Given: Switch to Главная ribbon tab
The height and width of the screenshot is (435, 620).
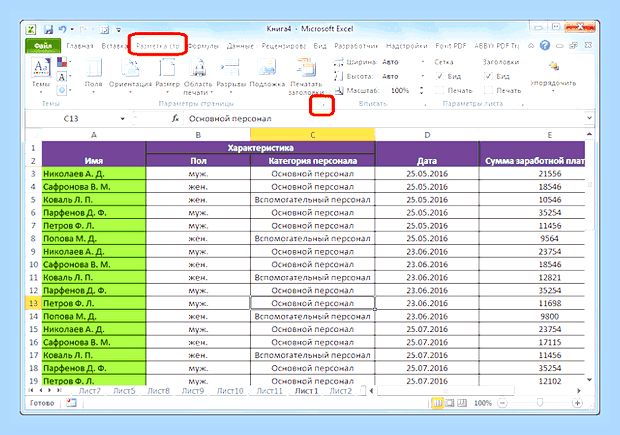Looking at the screenshot, I should coord(80,46).
